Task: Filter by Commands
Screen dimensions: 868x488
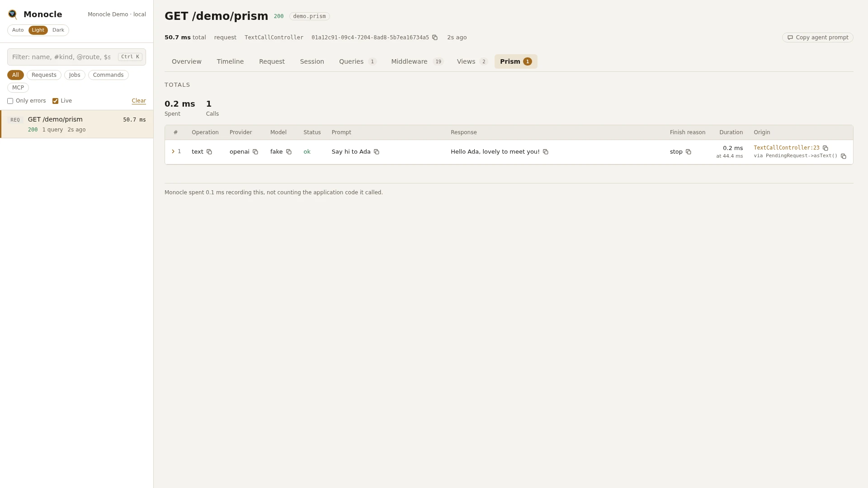Action: pyautogui.click(x=108, y=75)
